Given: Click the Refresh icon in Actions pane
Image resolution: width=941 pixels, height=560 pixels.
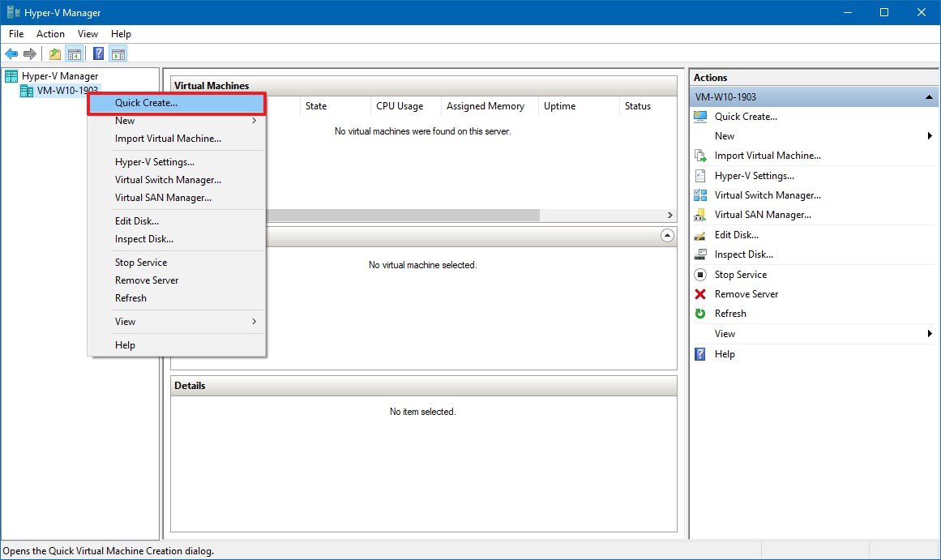Looking at the screenshot, I should click(700, 314).
